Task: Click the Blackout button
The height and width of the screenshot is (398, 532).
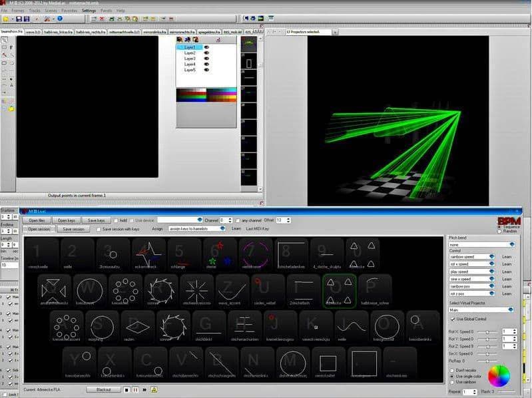Action: click(x=103, y=390)
